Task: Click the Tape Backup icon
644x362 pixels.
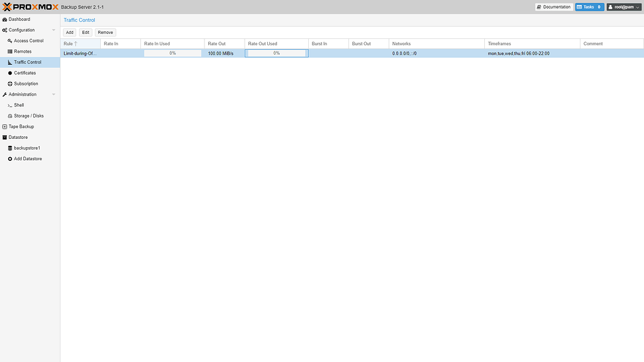Action: pyautogui.click(x=6, y=126)
